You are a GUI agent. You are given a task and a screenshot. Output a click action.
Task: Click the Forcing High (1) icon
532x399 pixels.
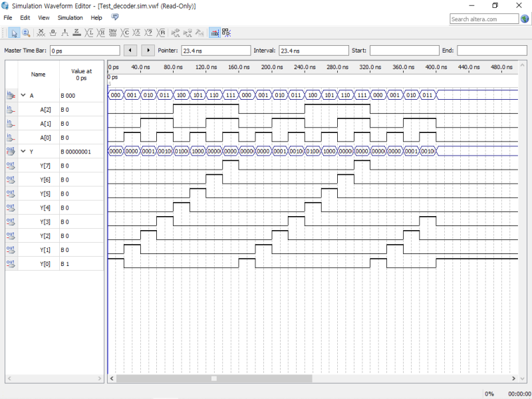(65, 32)
